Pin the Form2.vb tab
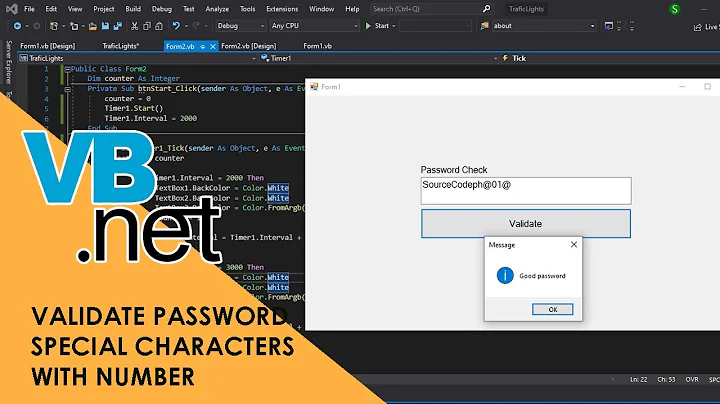This screenshot has width=720, height=404. [x=202, y=46]
